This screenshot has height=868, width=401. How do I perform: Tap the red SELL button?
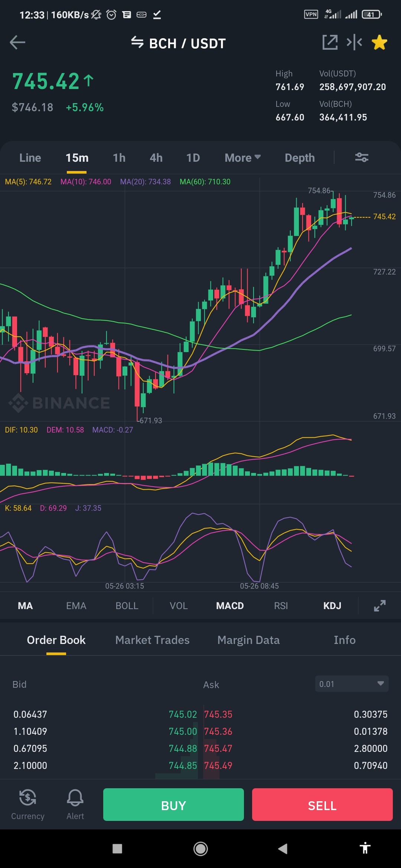(322, 805)
